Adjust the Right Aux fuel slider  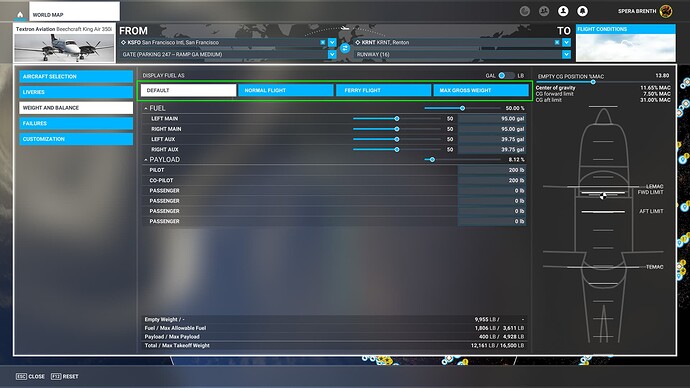pyautogui.click(x=396, y=150)
